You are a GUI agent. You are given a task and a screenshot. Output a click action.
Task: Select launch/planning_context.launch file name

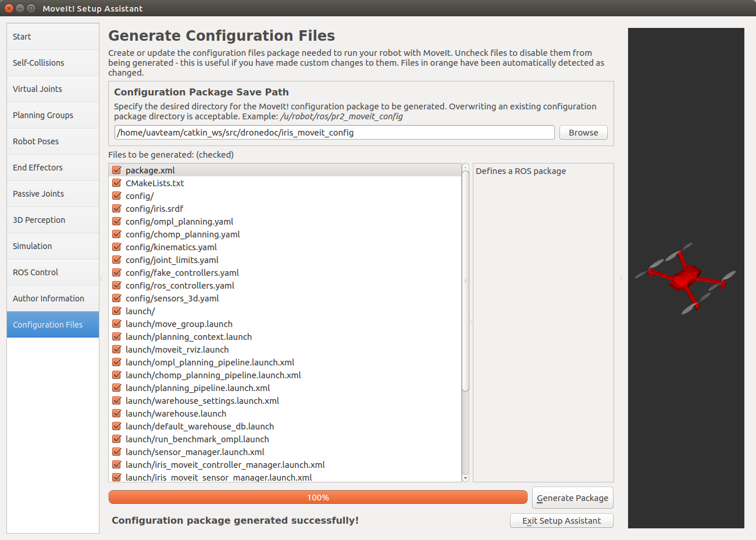(188, 337)
